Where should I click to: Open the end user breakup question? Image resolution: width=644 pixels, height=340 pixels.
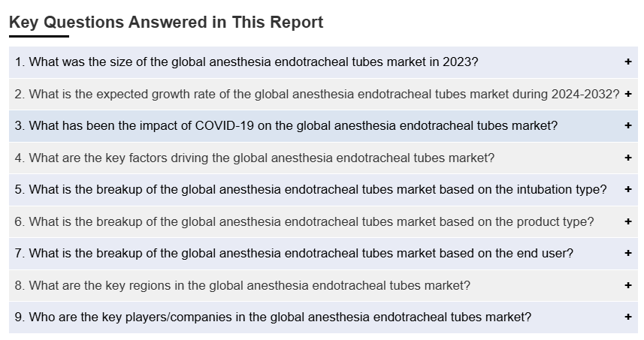point(294,254)
